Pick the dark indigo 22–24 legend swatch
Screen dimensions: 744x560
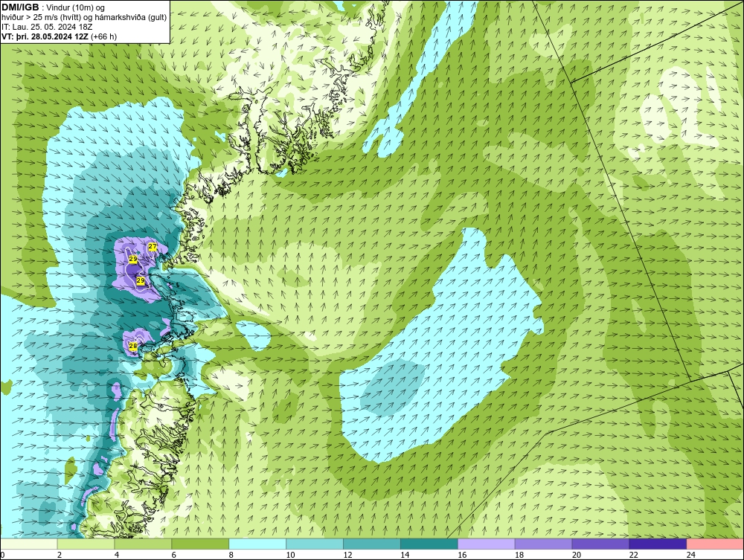[x=658, y=544]
